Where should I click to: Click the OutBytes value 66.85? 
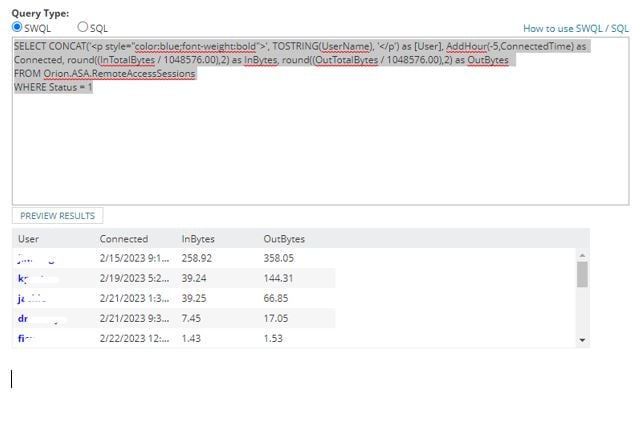[276, 299]
